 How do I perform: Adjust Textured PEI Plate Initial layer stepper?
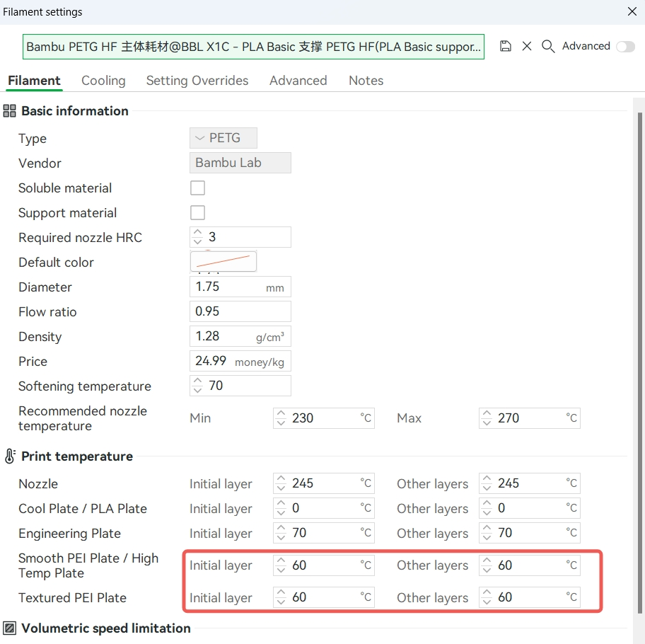click(x=281, y=597)
